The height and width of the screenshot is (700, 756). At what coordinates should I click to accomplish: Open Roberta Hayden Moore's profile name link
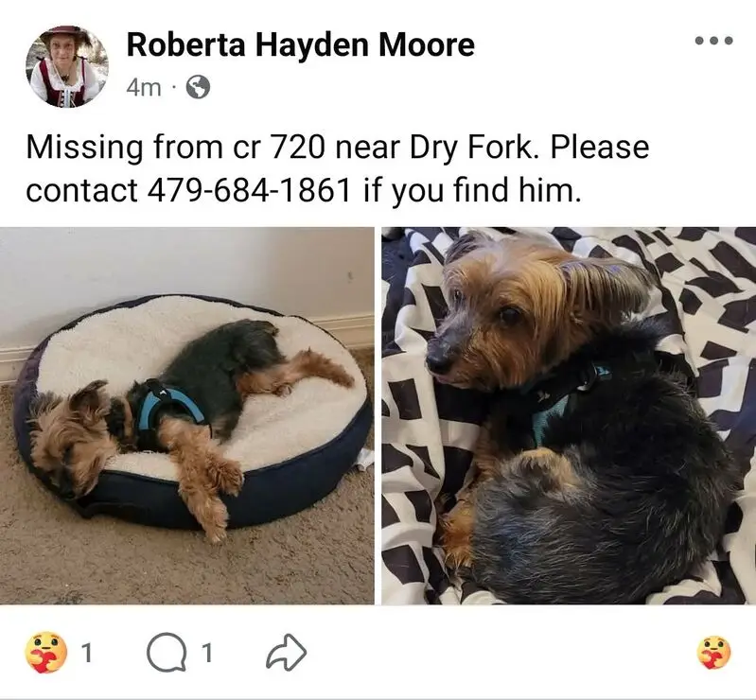[x=300, y=44]
